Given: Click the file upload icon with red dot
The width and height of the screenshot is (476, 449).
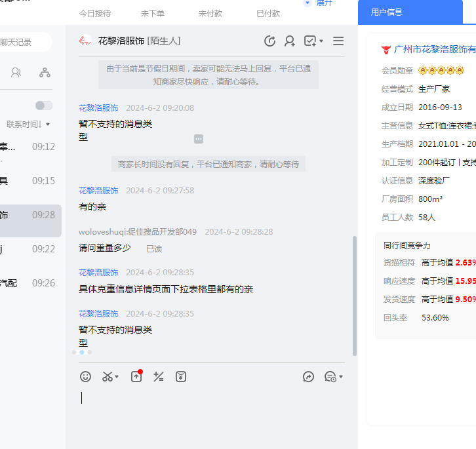Looking at the screenshot, I should 136,376.
